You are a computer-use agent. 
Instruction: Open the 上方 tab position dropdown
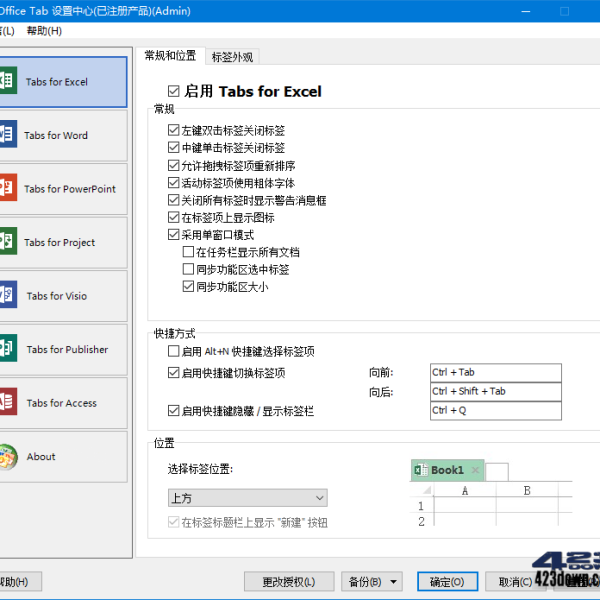(x=248, y=498)
